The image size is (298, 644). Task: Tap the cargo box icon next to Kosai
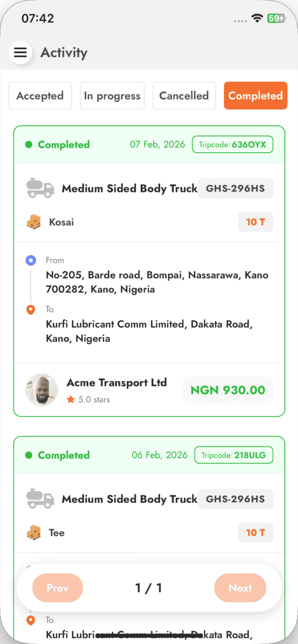(34, 222)
